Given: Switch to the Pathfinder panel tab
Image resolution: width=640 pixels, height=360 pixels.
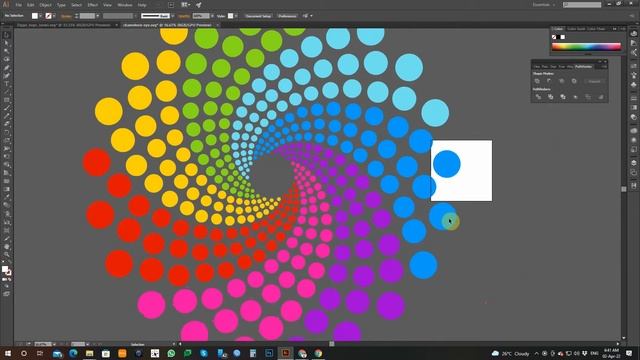Looking at the screenshot, I should coord(583,67).
